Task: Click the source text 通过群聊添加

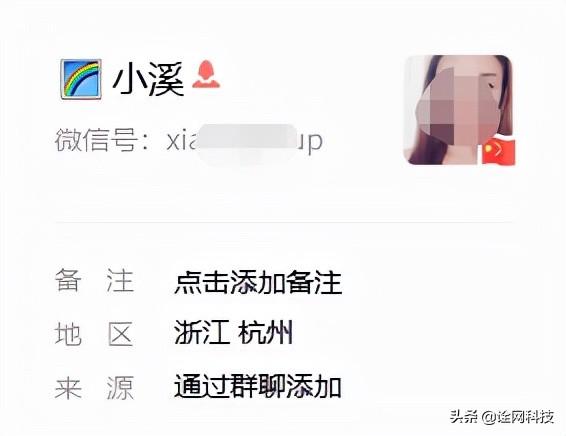Action: tap(258, 387)
